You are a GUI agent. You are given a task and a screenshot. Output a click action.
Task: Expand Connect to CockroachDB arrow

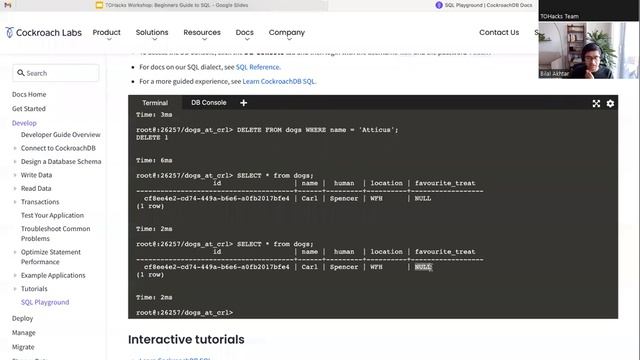tap(15, 148)
